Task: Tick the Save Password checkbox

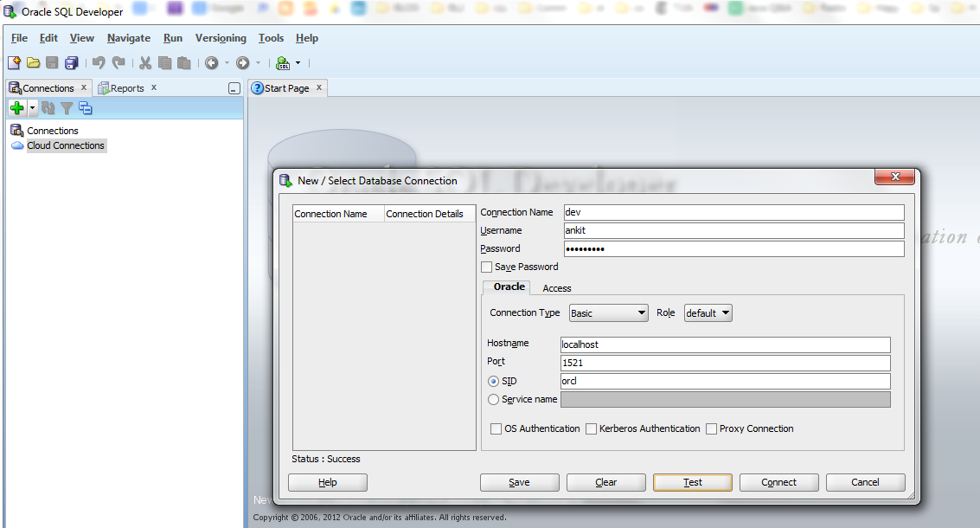Action: click(486, 267)
